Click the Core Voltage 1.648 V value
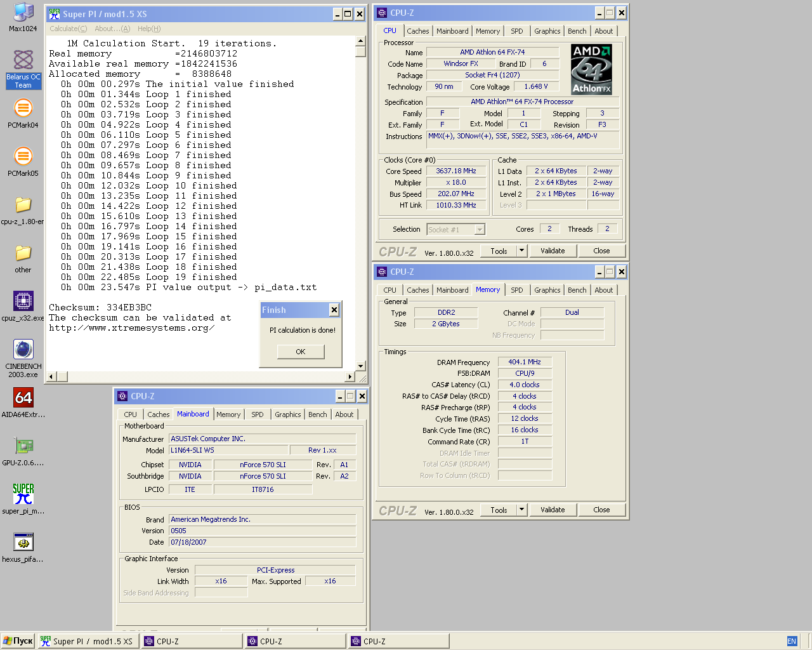 tap(536, 87)
